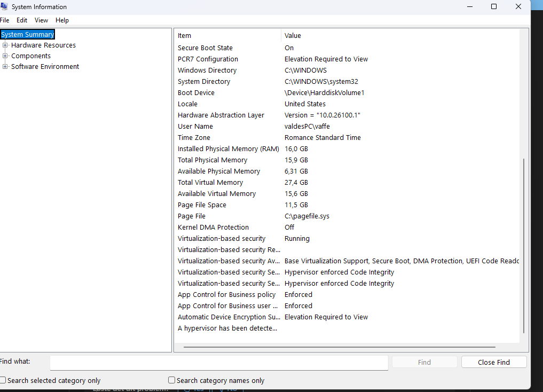543x392 pixels.
Task: Select Installed Physical Memory (RAM) row
Action: tap(348, 148)
